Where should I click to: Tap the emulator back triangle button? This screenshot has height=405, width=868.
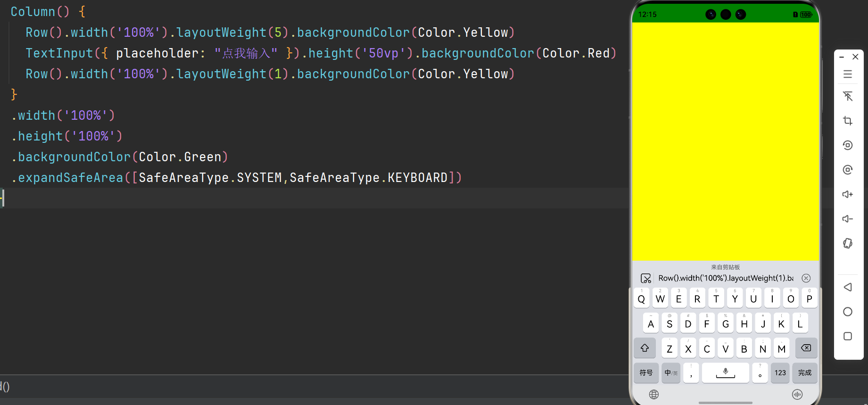click(848, 287)
